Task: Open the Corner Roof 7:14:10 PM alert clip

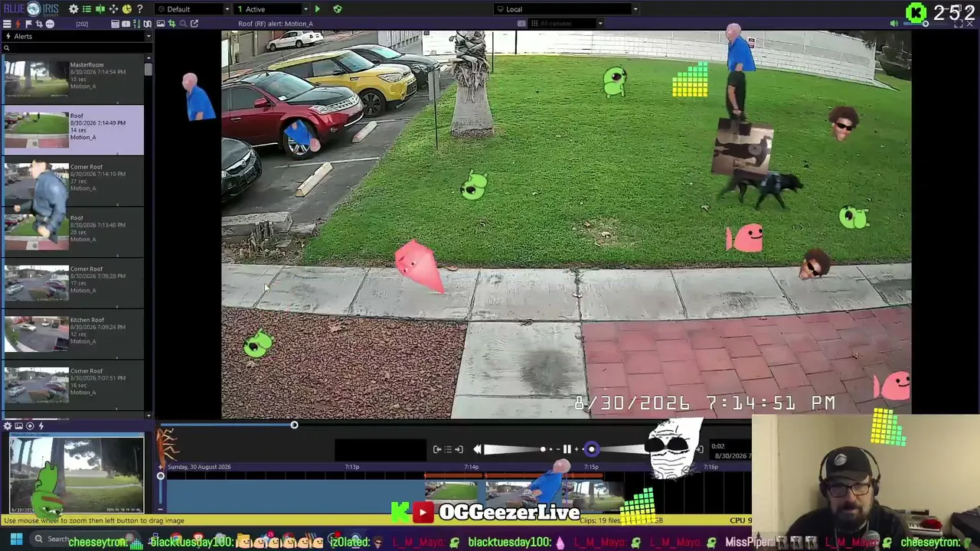Action: tap(73, 181)
